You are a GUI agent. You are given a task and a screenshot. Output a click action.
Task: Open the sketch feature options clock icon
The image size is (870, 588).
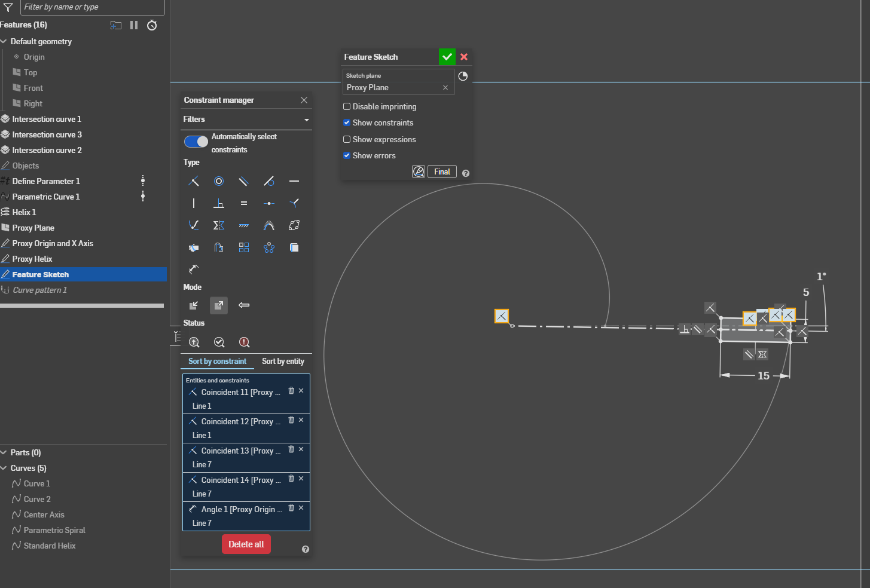(x=463, y=76)
